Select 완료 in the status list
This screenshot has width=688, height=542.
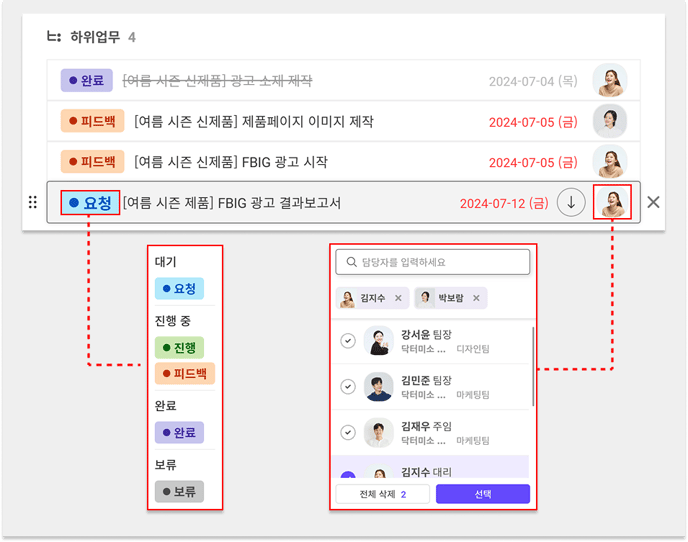[x=179, y=432]
